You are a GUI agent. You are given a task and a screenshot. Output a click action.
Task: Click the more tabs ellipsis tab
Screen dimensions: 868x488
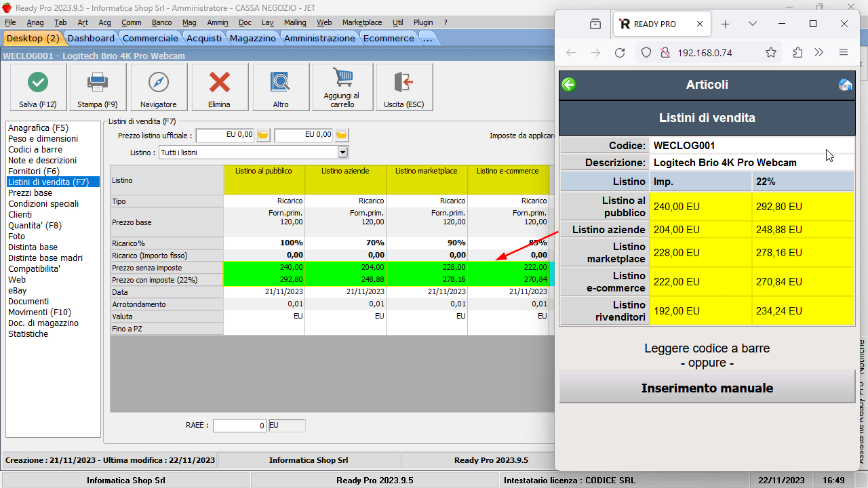pos(427,38)
